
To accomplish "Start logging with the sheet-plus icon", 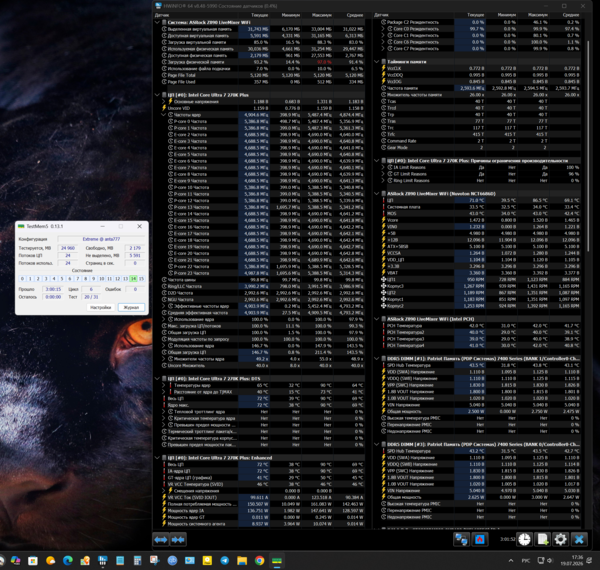I will click(543, 540).
